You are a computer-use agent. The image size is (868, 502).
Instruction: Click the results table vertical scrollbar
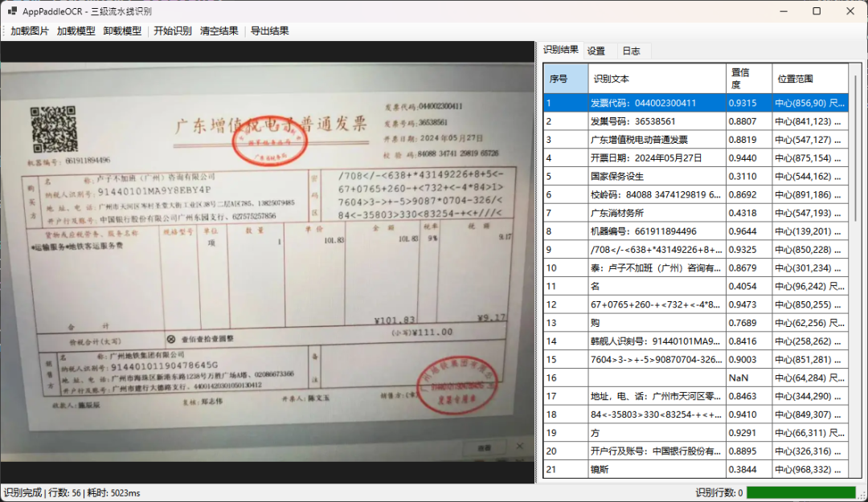855,149
